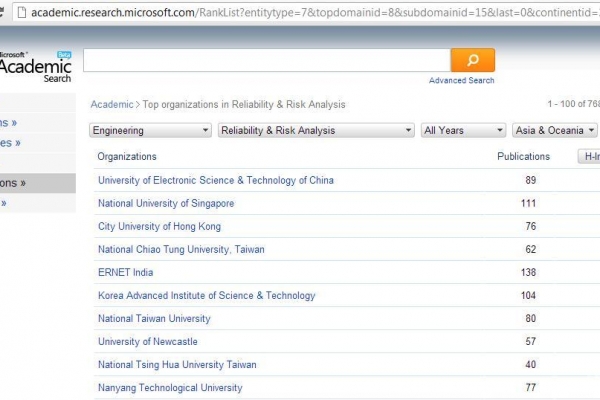
Task: Click the page icon in address bar
Action: pyautogui.click(x=22, y=12)
